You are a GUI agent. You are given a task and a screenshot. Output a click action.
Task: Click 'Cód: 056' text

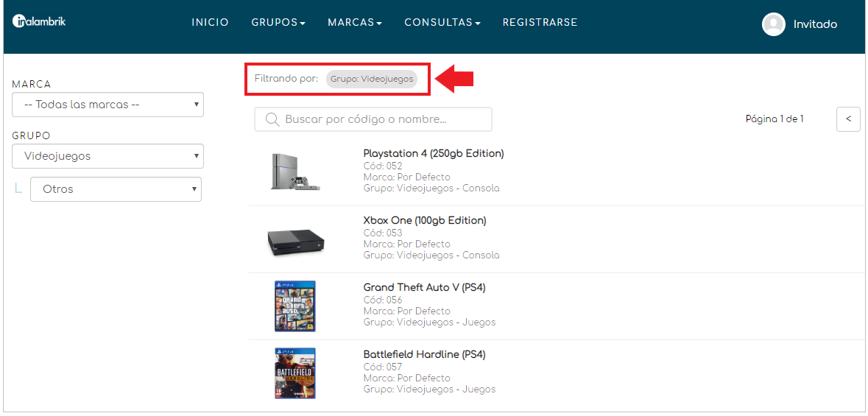click(x=383, y=300)
